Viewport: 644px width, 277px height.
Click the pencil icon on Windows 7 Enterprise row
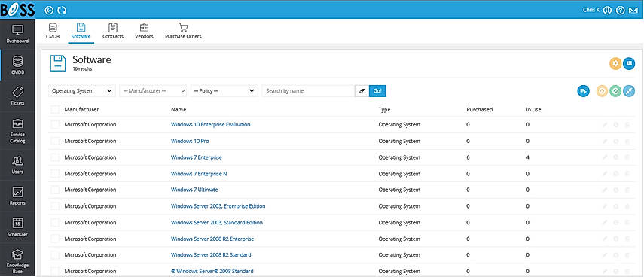click(605, 157)
